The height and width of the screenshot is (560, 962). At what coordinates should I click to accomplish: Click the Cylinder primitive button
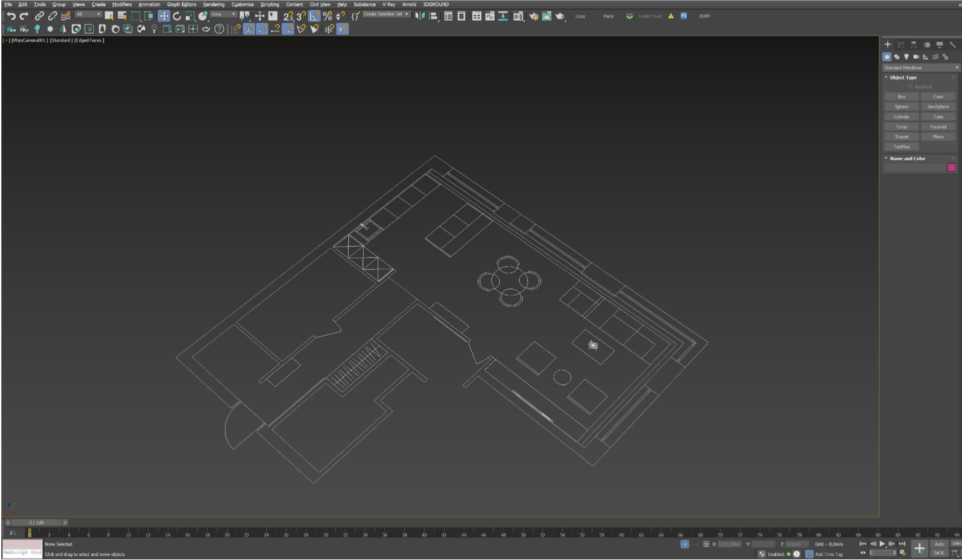[x=901, y=117]
